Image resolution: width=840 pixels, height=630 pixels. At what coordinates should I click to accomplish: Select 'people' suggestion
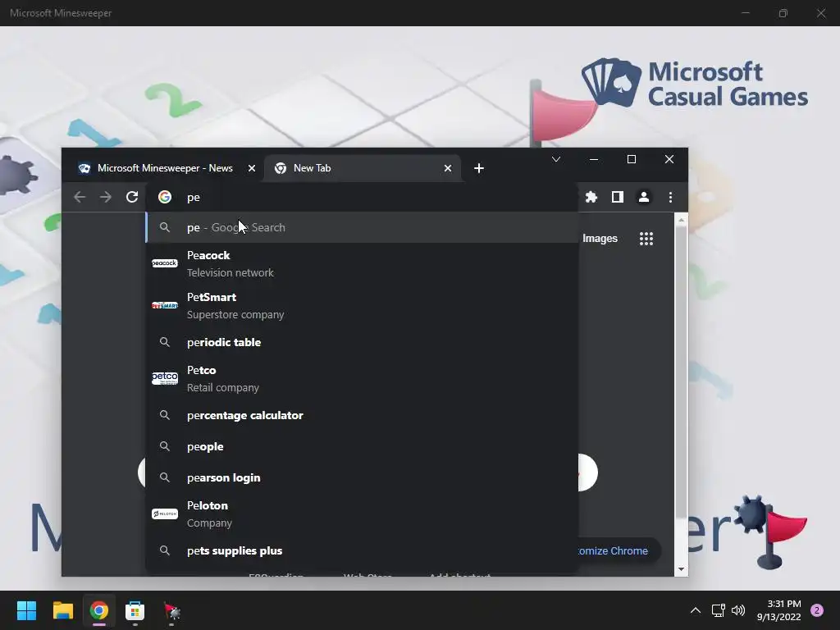[362, 446]
